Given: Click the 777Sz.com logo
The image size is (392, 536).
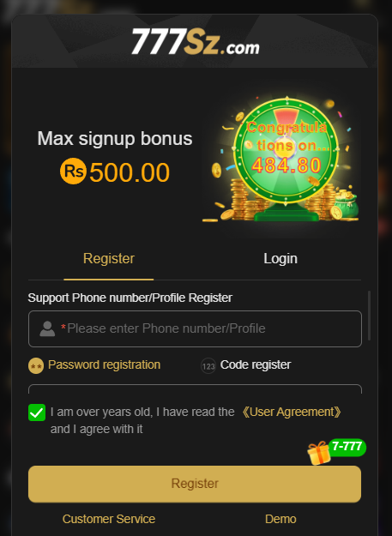Looking at the screenshot, I should pyautogui.click(x=196, y=42).
